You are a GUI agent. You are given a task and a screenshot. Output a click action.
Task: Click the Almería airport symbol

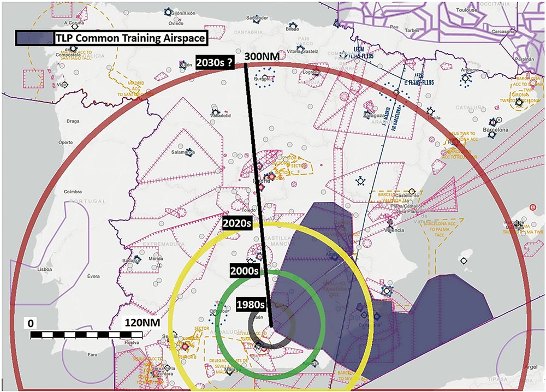[314, 363]
